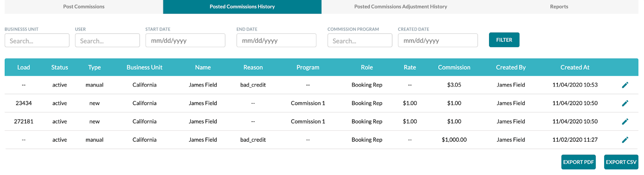Focus the Business Unit search field
The height and width of the screenshot is (175, 644).
(37, 41)
